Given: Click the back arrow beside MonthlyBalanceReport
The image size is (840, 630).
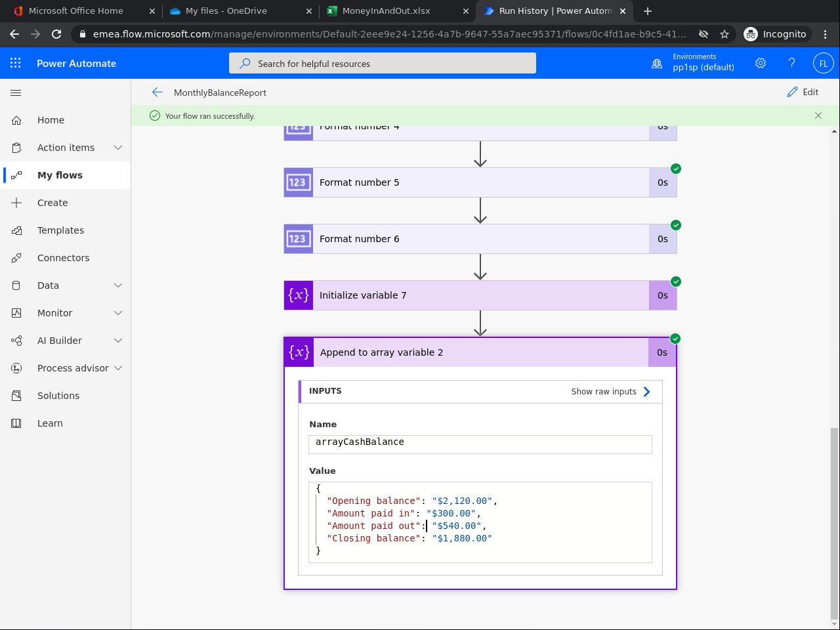Looking at the screenshot, I should 157,93.
